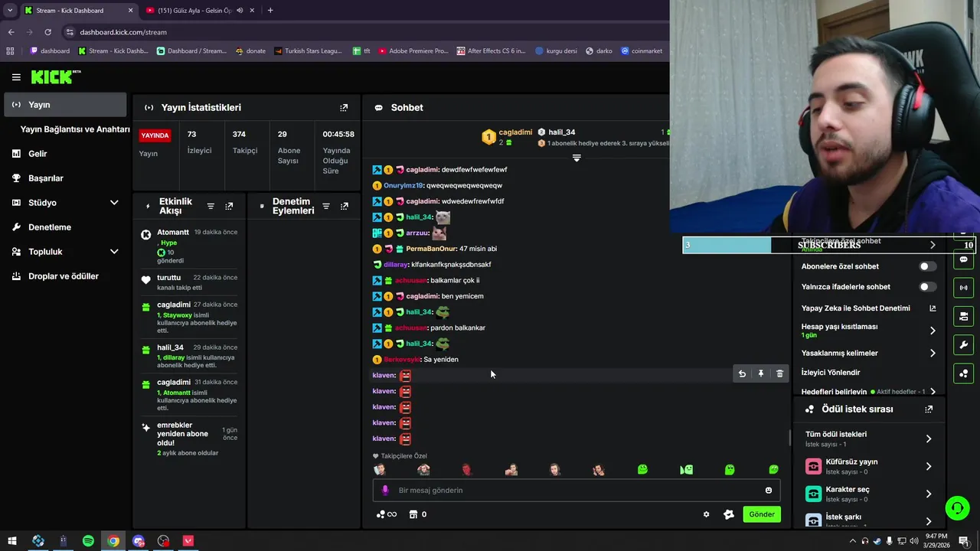Open channel points infinity indicator
Image resolution: width=980 pixels, height=551 pixels.
[x=387, y=514]
